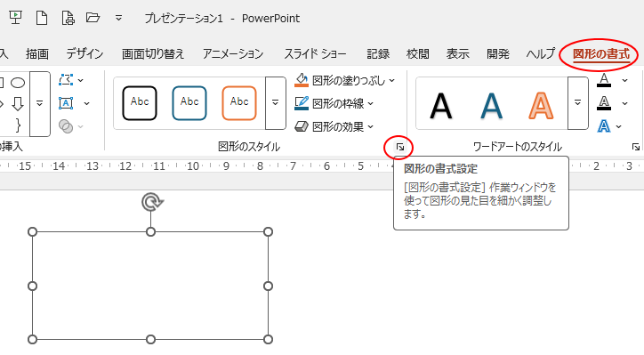Open the ヘルプ tab
Image resolution: width=644 pixels, height=355 pixels.
click(541, 53)
